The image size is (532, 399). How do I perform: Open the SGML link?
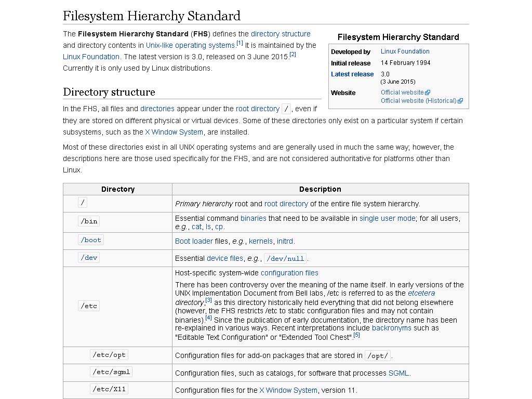click(398, 373)
